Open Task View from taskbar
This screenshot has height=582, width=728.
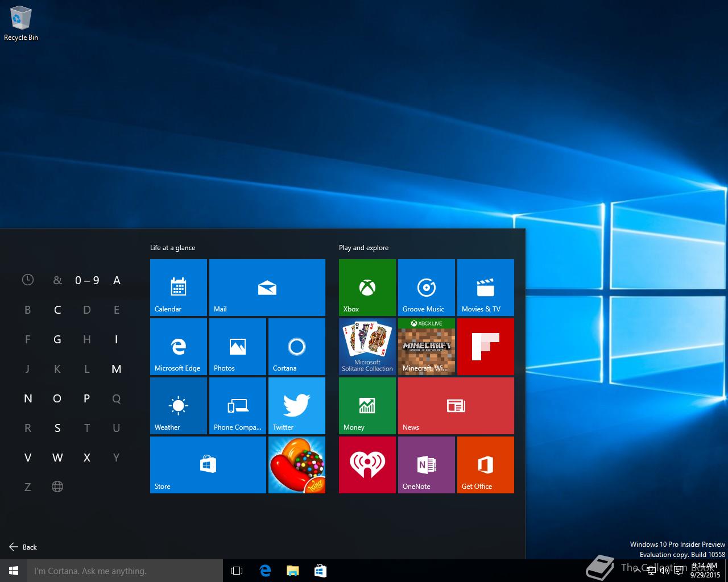[x=237, y=571]
